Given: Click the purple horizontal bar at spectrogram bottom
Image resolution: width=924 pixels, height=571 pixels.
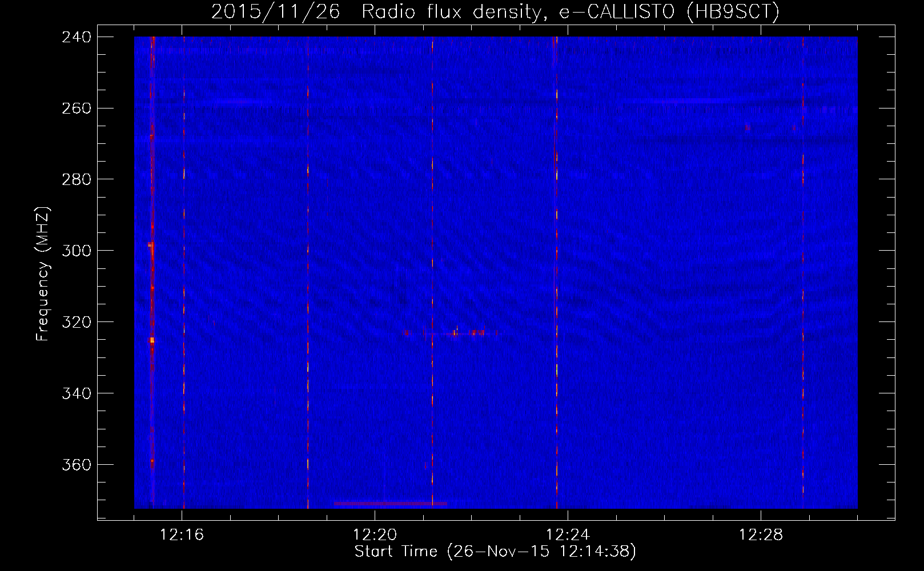Looking at the screenshot, I should (x=391, y=504).
